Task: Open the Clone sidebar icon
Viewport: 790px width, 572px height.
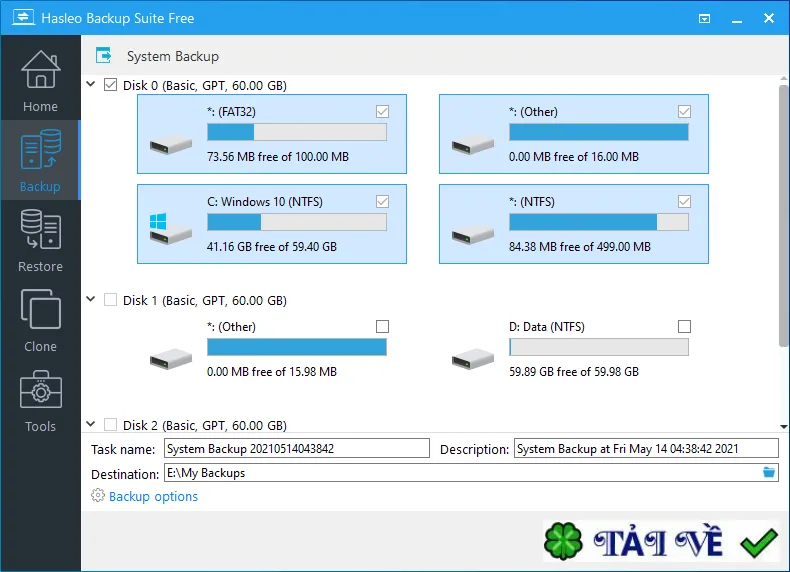Action: click(40, 309)
